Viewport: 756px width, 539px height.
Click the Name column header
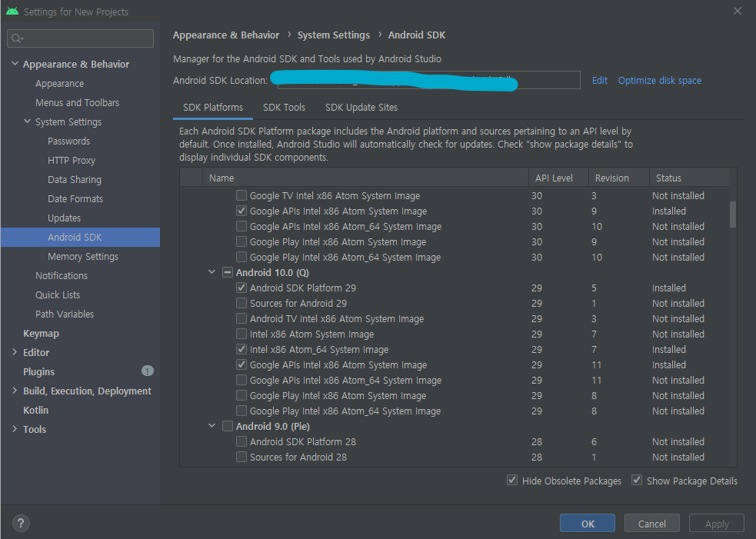click(x=365, y=178)
